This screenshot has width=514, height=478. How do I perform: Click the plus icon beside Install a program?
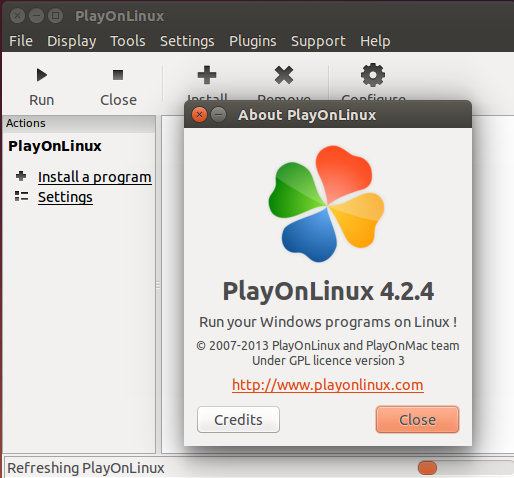coord(21,176)
